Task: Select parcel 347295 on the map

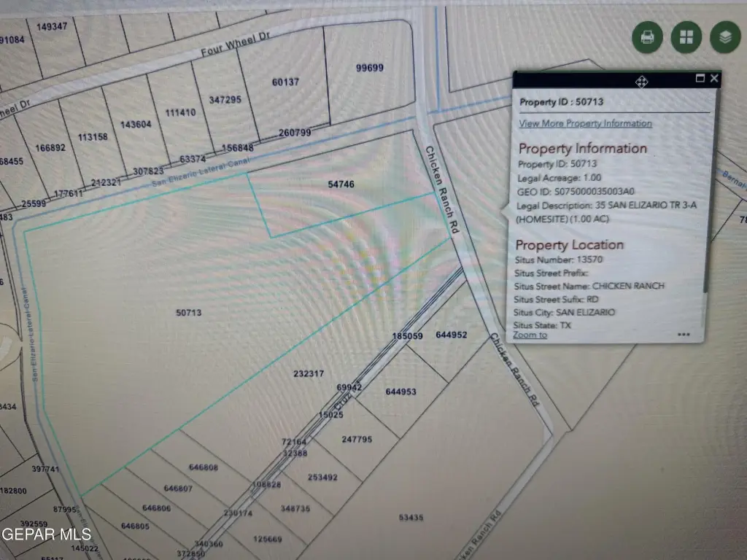Action: coord(225,99)
